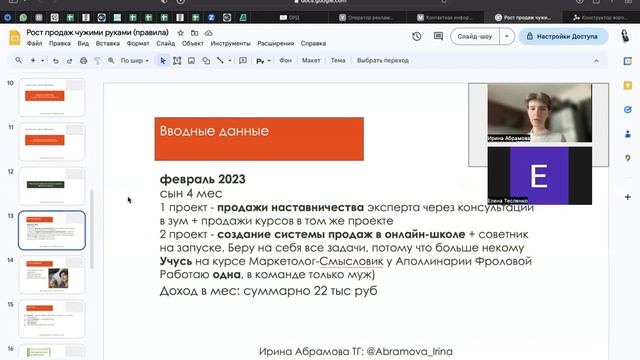Open the Вид menu
This screenshot has width=640, height=360.
83,43
